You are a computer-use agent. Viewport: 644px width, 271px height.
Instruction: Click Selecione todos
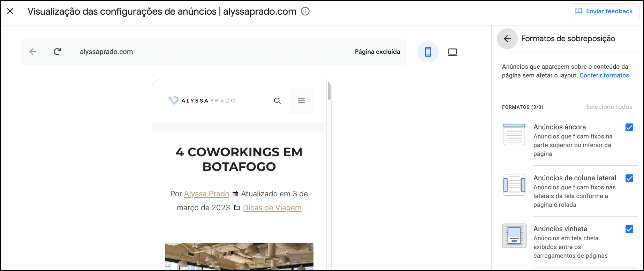coord(609,107)
